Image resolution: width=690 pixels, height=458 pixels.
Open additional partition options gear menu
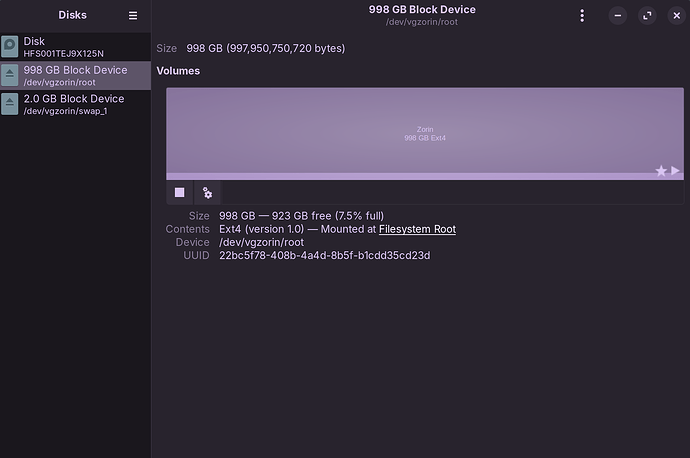(x=207, y=192)
